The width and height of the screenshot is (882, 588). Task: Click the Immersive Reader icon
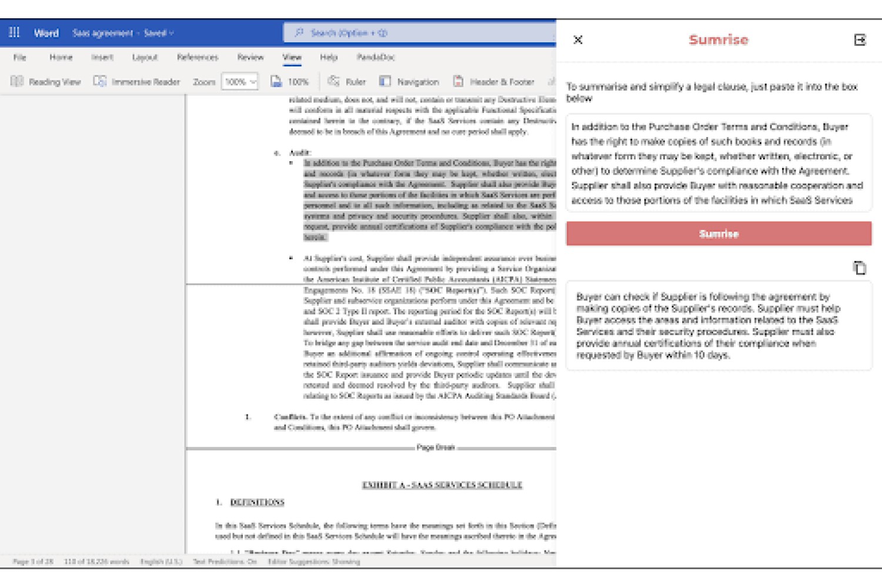(x=99, y=81)
